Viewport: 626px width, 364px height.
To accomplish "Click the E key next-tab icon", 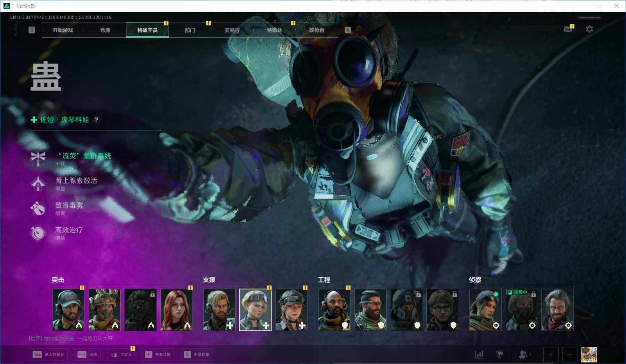I will (x=348, y=30).
